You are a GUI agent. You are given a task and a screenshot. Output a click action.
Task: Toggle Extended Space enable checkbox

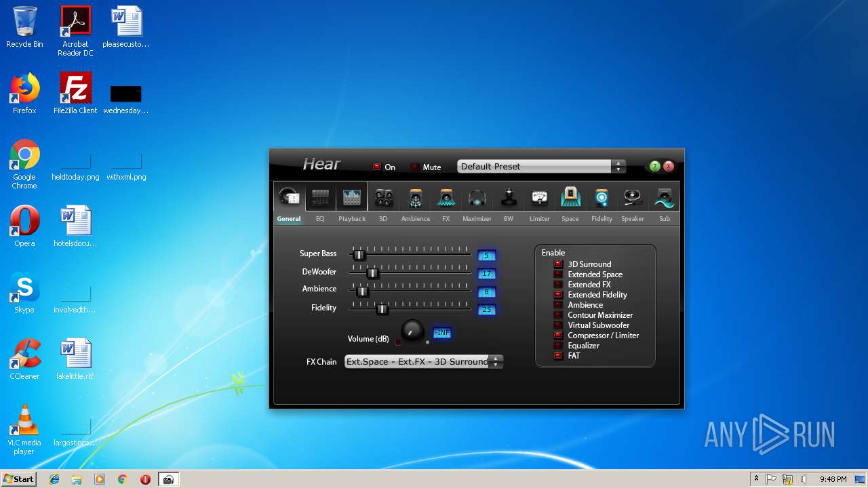click(558, 274)
